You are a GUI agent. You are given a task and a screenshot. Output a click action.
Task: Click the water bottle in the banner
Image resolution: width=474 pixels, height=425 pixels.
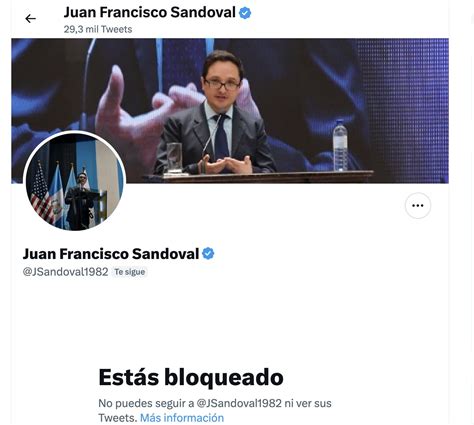[340, 146]
